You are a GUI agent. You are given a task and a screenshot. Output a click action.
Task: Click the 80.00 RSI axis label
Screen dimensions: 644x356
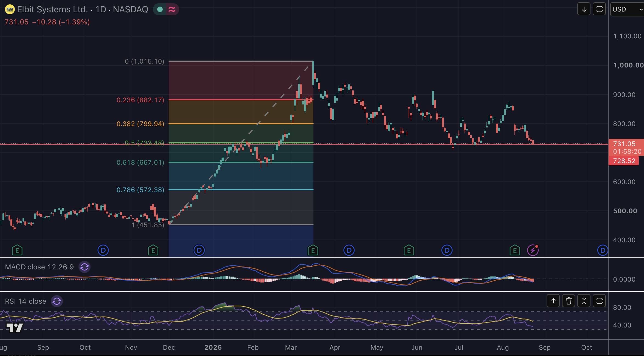[x=622, y=307]
